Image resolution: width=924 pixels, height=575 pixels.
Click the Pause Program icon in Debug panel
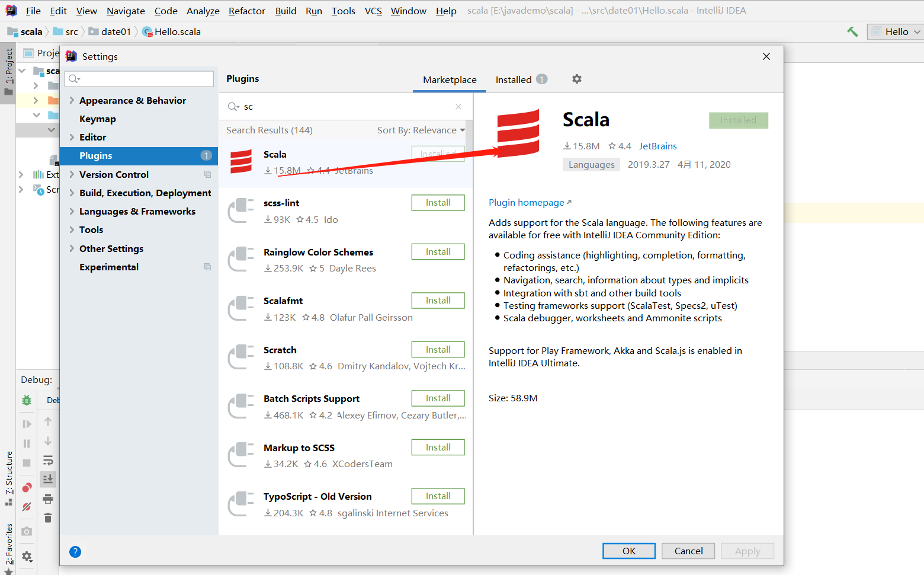(x=27, y=443)
